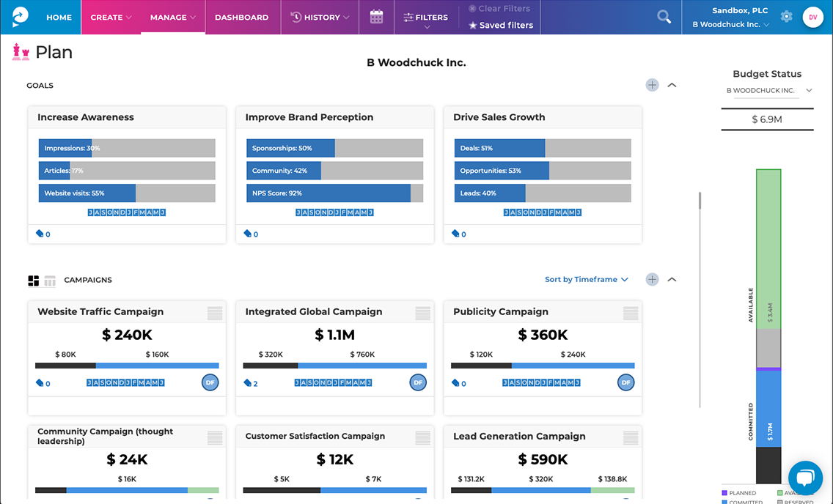Screen dimensions: 833x504
Task: Collapse the Campaigns section
Action: (672, 279)
